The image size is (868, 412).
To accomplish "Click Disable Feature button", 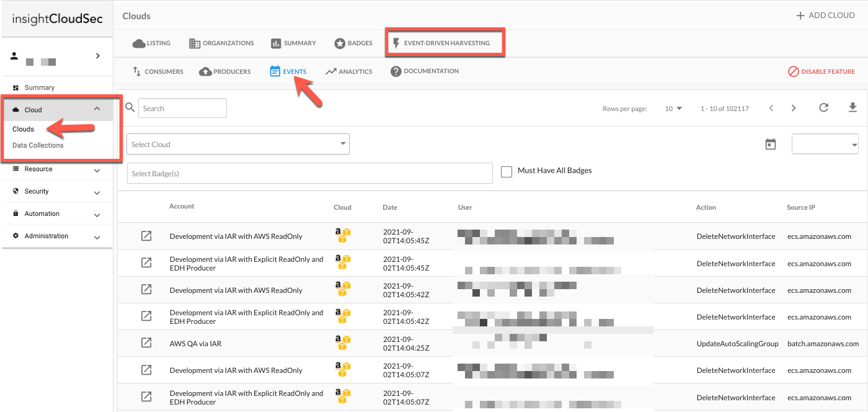I will [821, 71].
